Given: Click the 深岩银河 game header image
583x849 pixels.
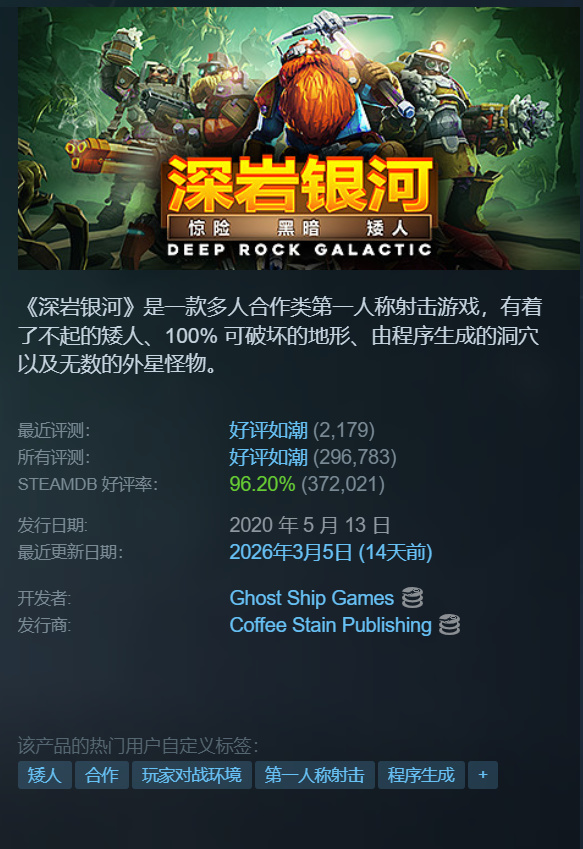Looking at the screenshot, I should (299, 138).
